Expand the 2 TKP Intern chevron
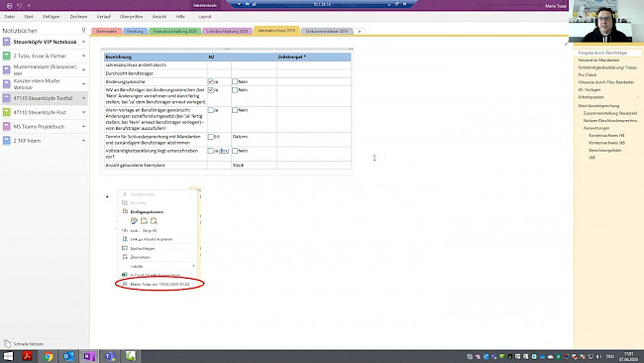This screenshot has height=363, width=644. click(83, 141)
